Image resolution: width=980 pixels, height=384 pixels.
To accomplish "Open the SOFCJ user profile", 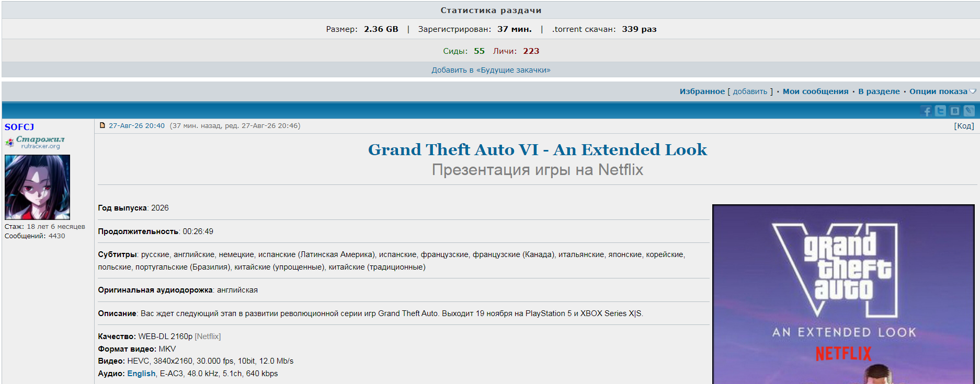I will [x=19, y=127].
